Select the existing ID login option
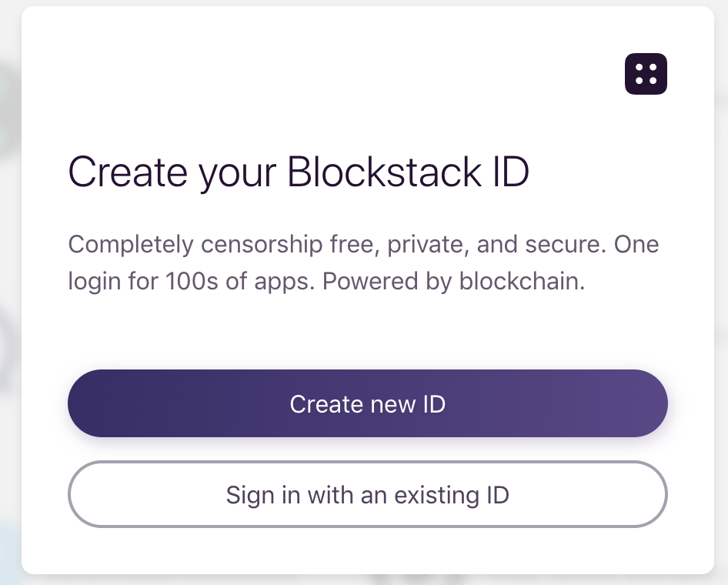The width and height of the screenshot is (728, 585). click(367, 495)
